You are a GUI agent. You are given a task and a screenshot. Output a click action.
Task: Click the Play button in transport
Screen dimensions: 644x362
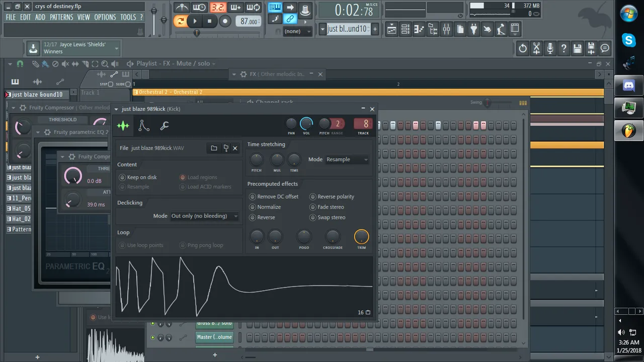(x=195, y=21)
